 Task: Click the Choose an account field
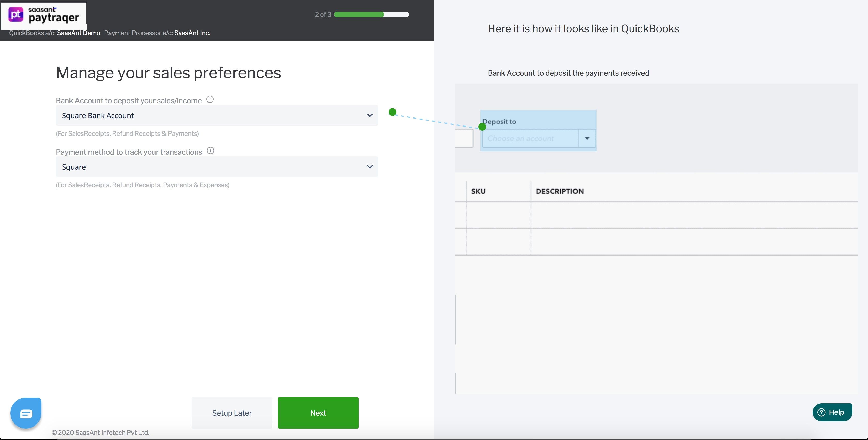pos(530,138)
